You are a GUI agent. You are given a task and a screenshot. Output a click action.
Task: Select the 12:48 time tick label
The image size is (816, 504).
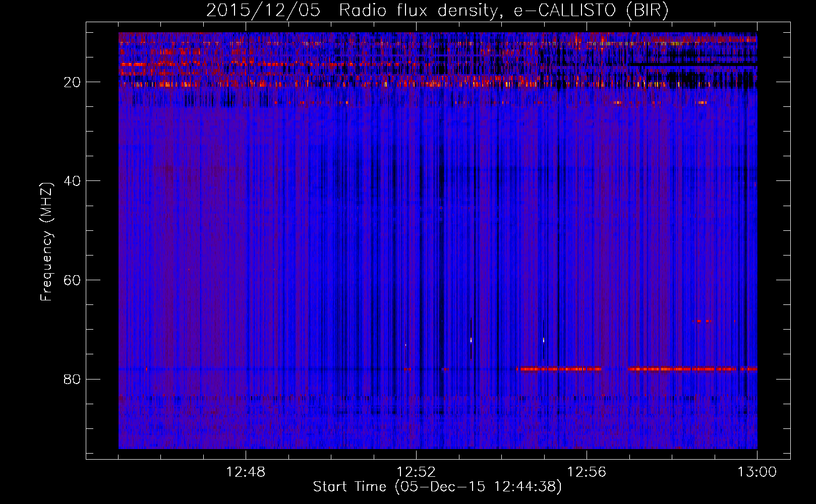(246, 472)
